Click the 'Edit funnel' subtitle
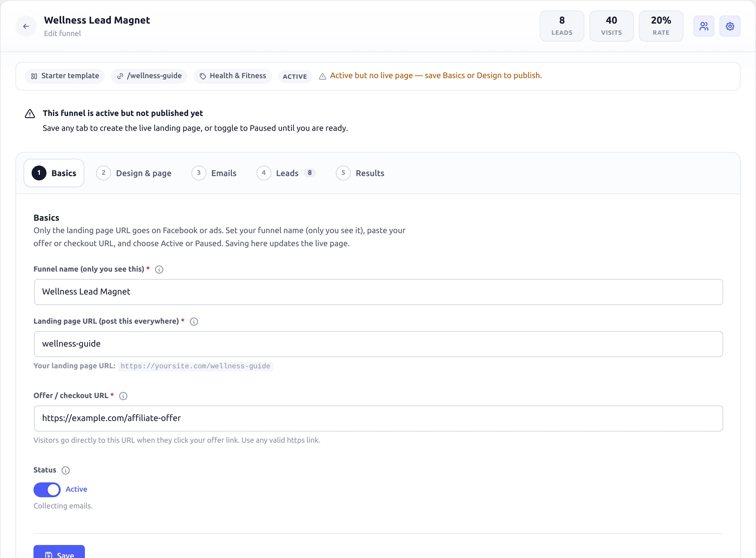 [x=63, y=33]
